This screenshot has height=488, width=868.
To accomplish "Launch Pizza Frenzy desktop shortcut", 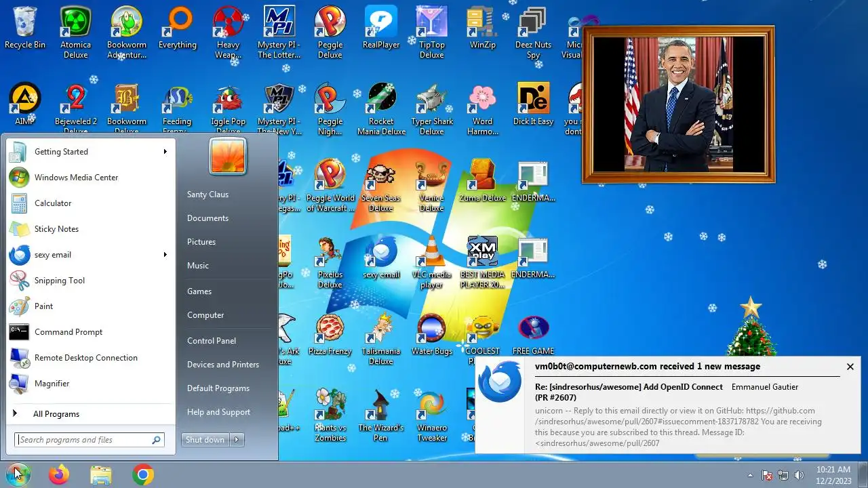I will (330, 335).
